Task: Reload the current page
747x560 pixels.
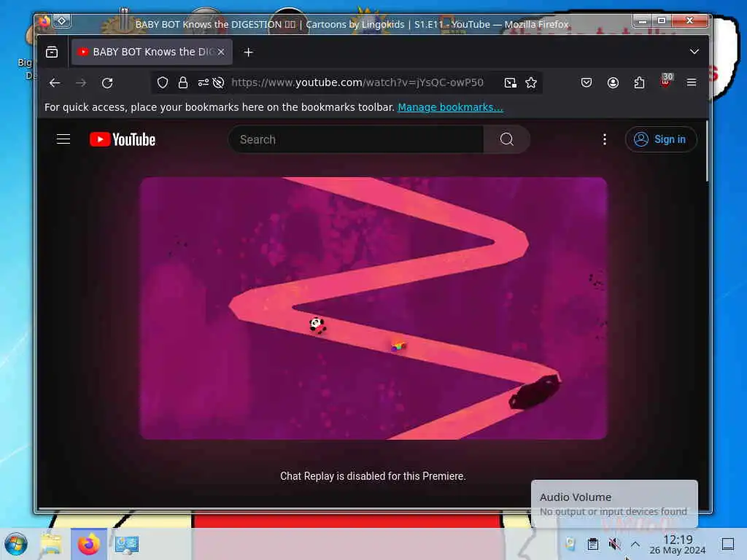Action: pyautogui.click(x=108, y=83)
